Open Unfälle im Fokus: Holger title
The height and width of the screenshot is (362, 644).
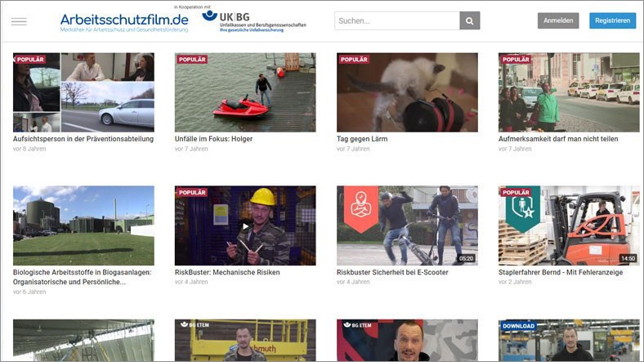click(x=213, y=139)
